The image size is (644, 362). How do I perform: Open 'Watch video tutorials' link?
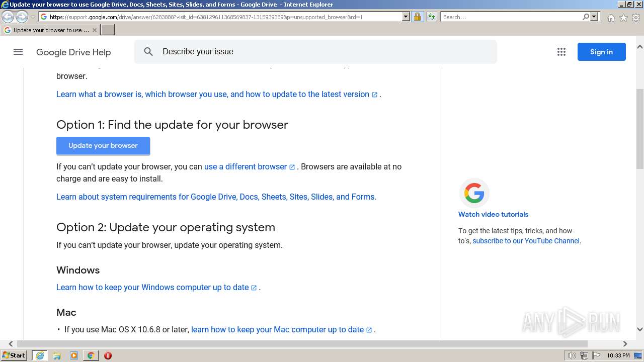[x=493, y=214]
